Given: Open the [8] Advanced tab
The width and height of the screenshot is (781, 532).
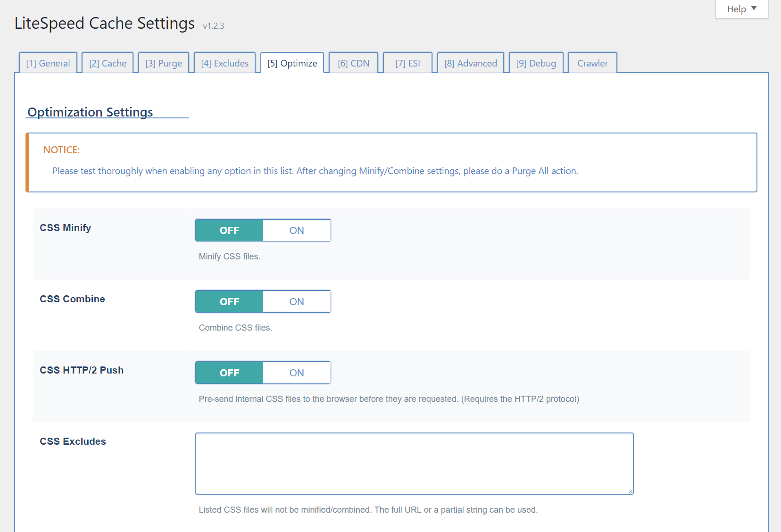Looking at the screenshot, I should (471, 63).
